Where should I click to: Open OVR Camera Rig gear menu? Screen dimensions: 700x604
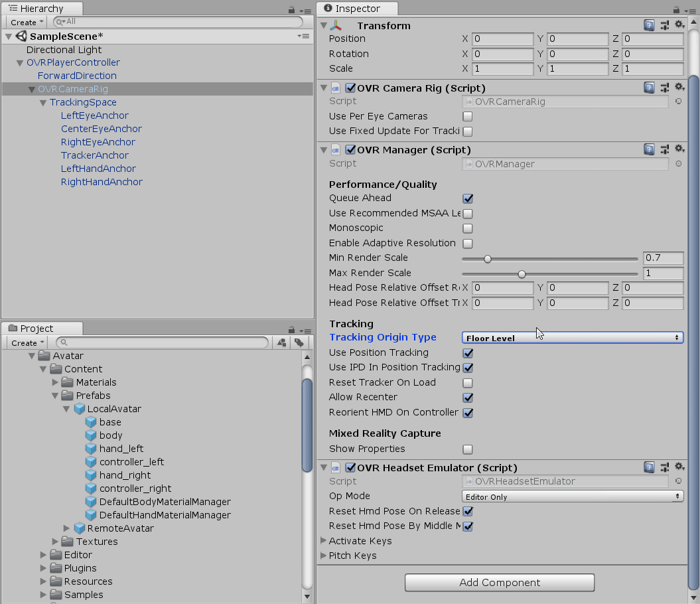pos(679,87)
